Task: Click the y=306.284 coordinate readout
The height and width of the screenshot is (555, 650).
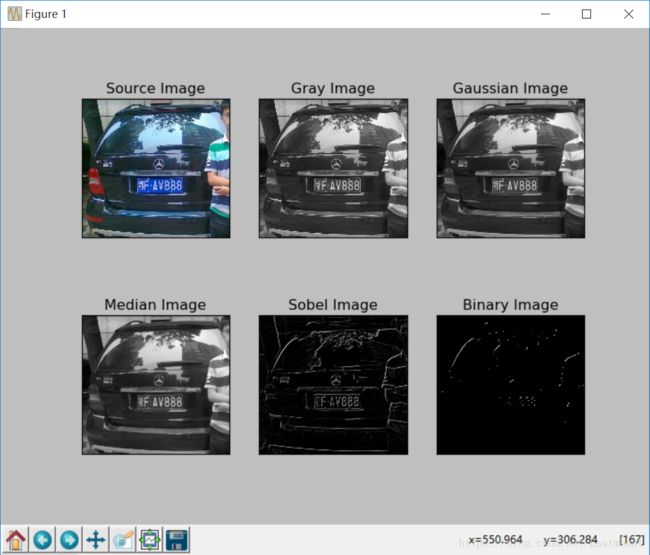Action: (x=570, y=539)
